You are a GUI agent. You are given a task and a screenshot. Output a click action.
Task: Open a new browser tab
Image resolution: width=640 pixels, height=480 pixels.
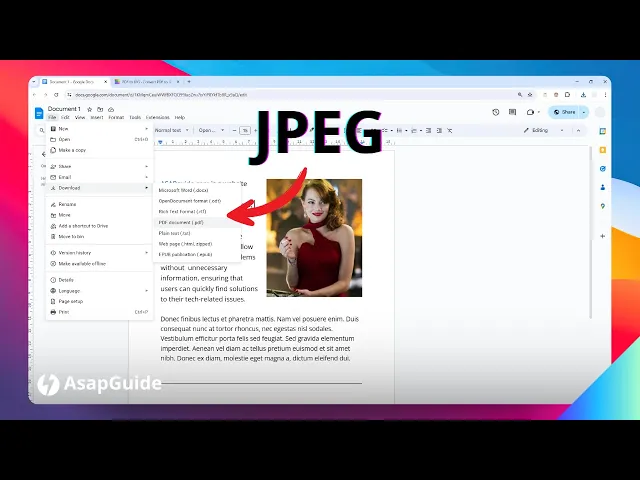[x=189, y=82]
